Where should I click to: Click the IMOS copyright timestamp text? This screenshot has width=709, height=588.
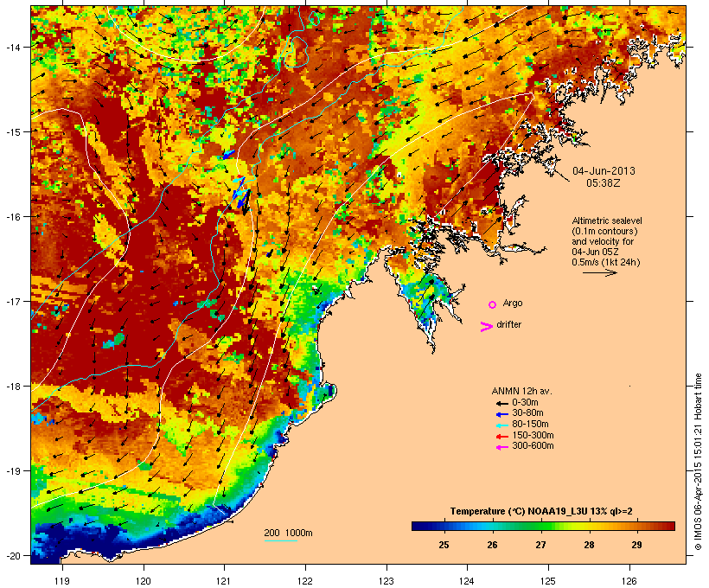[x=698, y=462]
